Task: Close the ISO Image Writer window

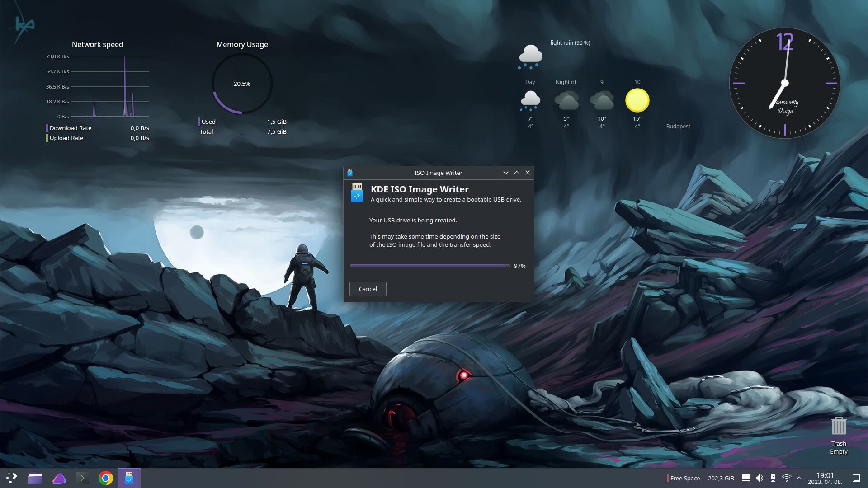Action: point(528,173)
